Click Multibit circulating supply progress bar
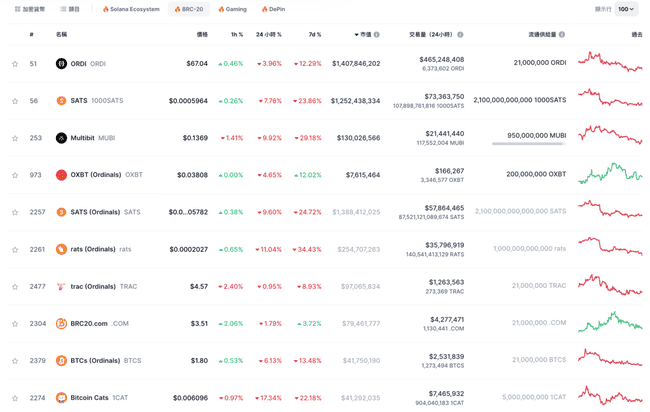This screenshot has height=412, width=650. pos(529,144)
